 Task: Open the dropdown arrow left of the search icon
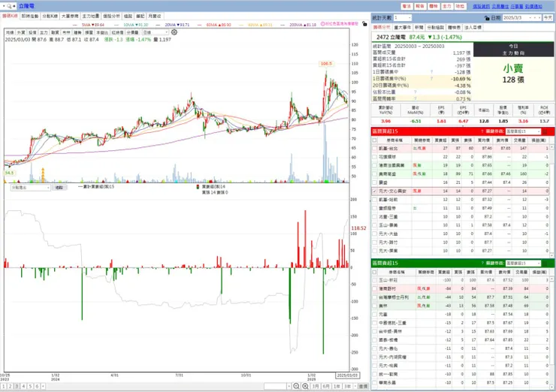[4, 6]
